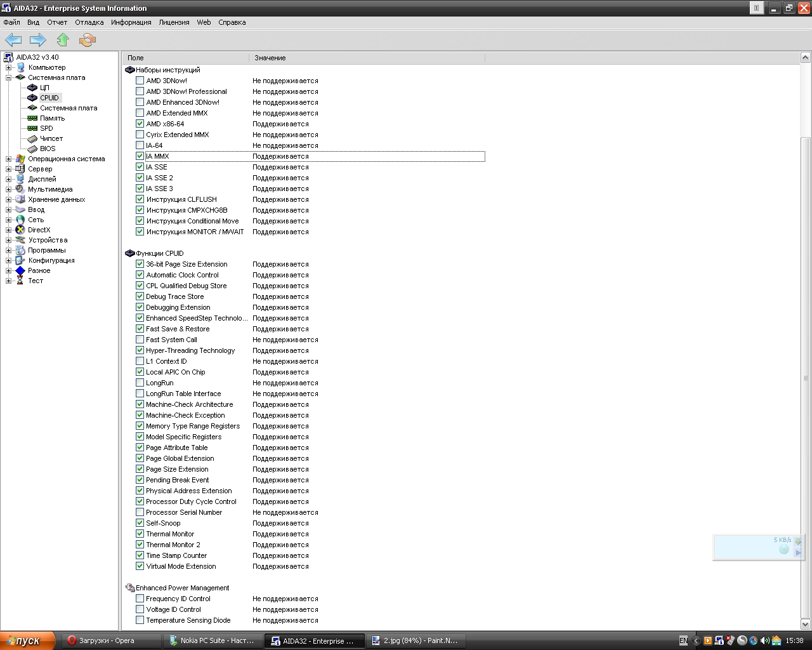Image resolution: width=812 pixels, height=650 pixels.
Task: Open the Отчет menu
Action: click(x=57, y=22)
